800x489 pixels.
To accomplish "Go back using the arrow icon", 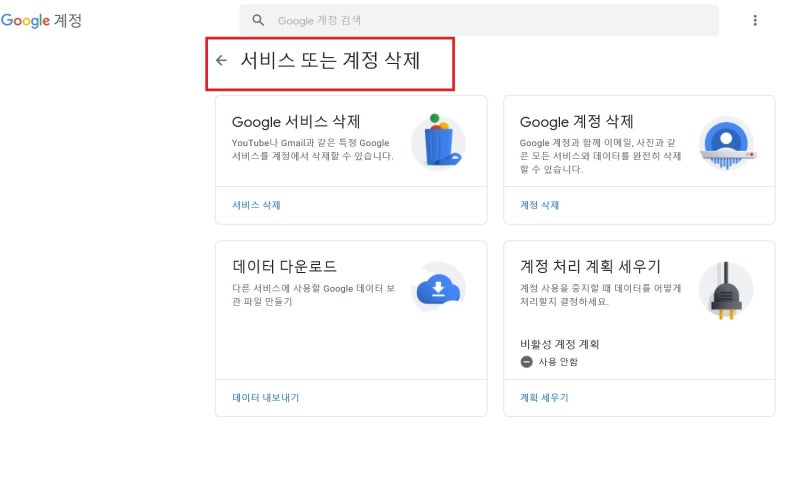I will point(221,60).
